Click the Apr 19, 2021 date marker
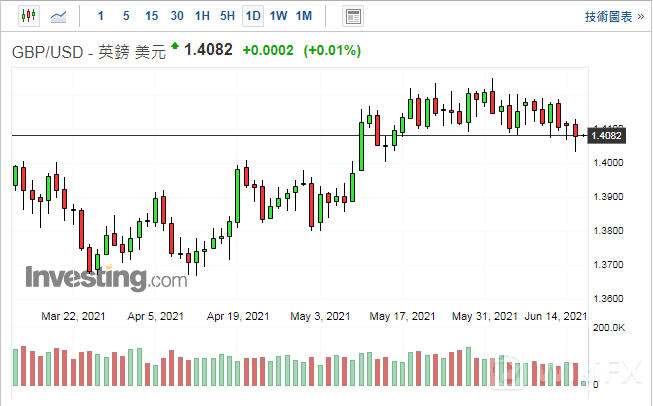Viewport: 653px width, 406px height. (238, 317)
